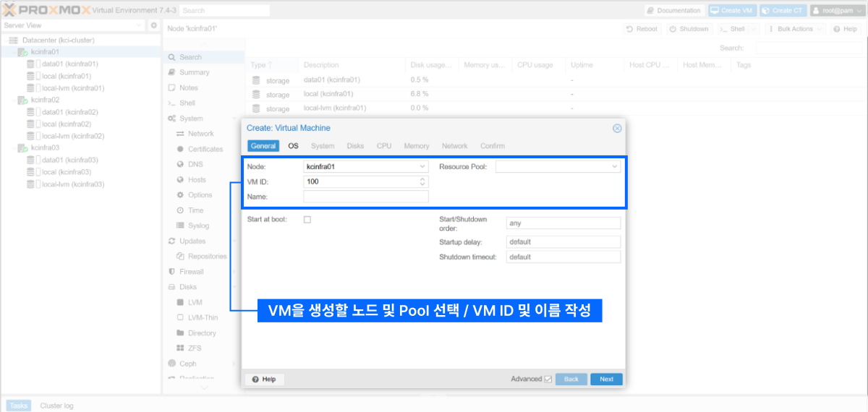Click the Syslog list icon
Screen dimensions: 868x412
click(x=181, y=226)
